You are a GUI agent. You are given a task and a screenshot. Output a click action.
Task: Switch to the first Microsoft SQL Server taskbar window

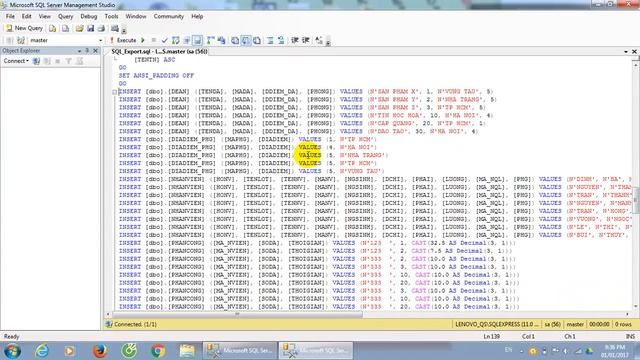point(240,351)
